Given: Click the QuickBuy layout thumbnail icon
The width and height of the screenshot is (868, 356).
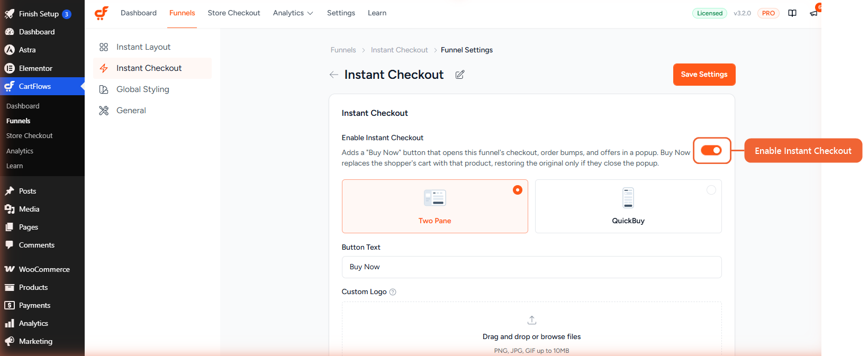Looking at the screenshot, I should click(628, 198).
